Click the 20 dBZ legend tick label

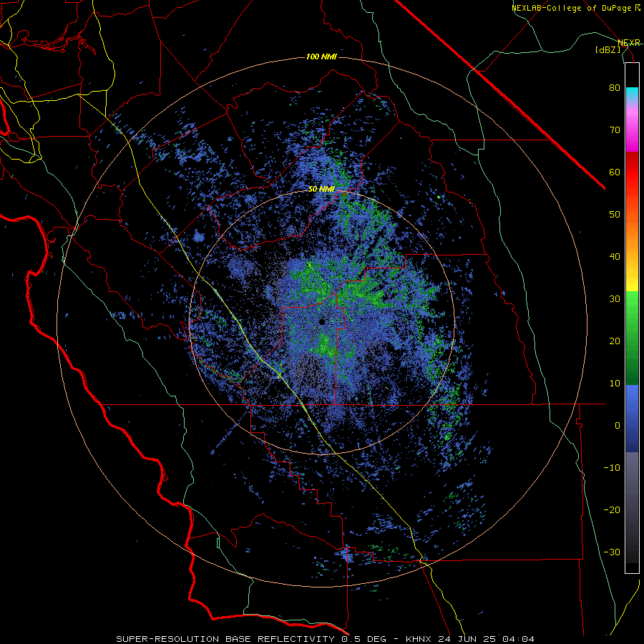click(x=615, y=341)
